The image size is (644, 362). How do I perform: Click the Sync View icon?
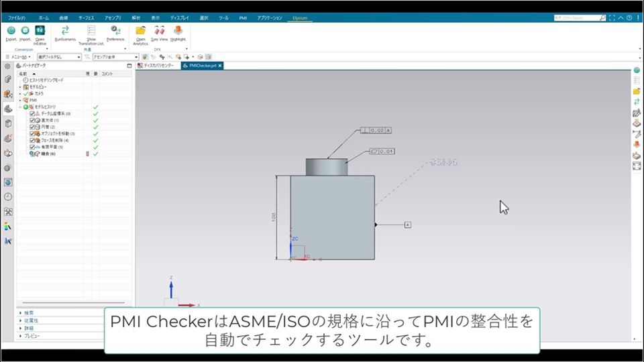(x=160, y=31)
